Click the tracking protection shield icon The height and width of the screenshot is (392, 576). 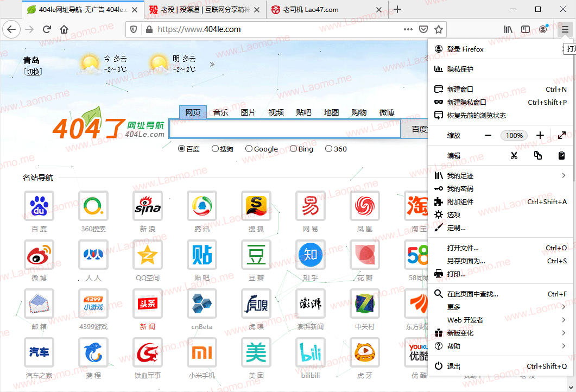[x=134, y=29]
